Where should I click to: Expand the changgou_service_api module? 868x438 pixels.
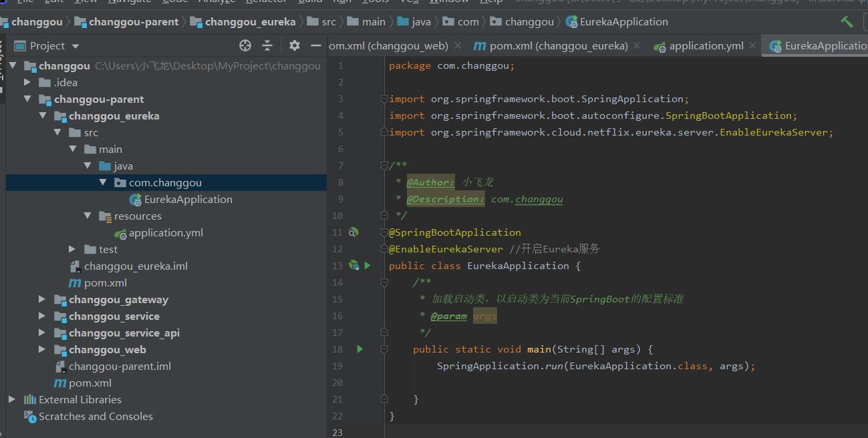point(43,333)
